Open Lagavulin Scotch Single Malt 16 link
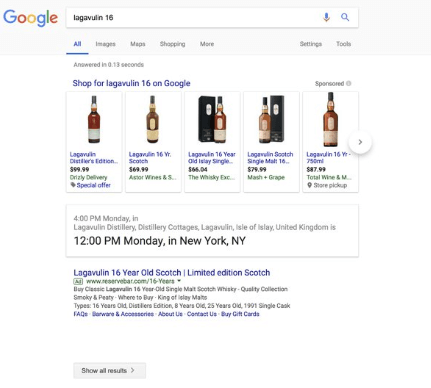This screenshot has width=431, height=388. pos(270,158)
